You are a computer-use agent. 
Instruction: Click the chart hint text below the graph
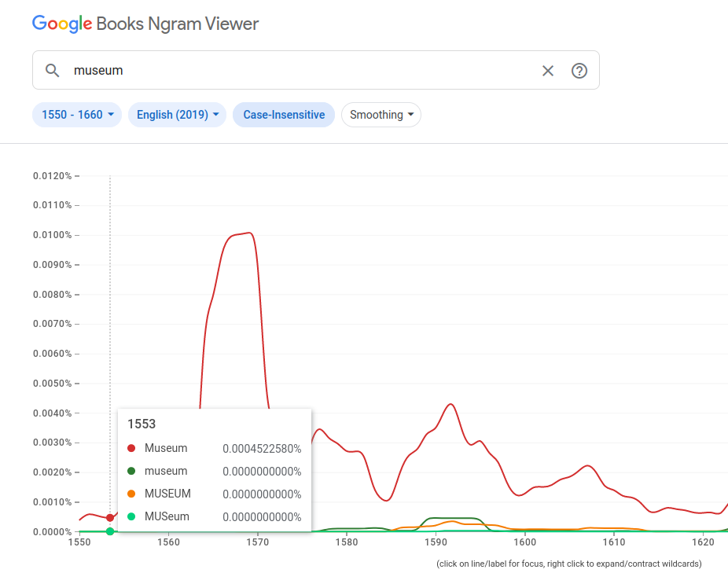568,564
